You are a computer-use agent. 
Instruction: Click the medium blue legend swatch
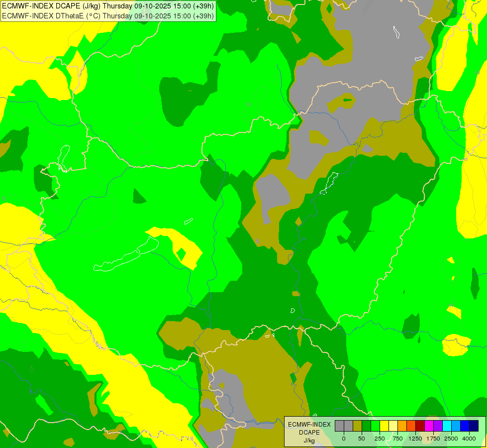(x=465, y=426)
